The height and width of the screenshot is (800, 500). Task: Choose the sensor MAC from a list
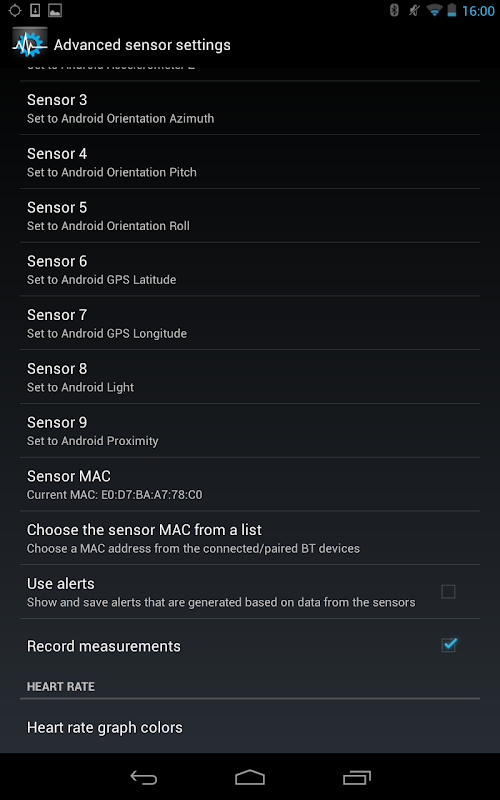coord(250,538)
